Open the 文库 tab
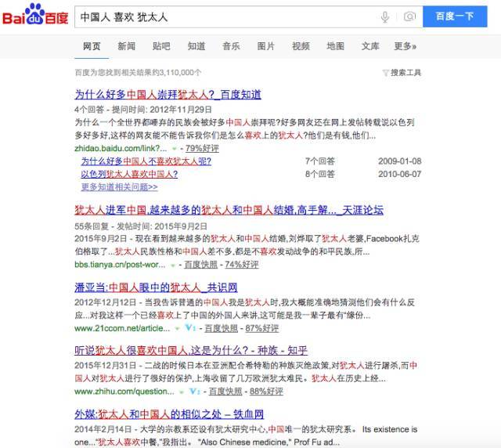Image resolution: width=501 pixels, height=448 pixels. pyautogui.click(x=370, y=46)
